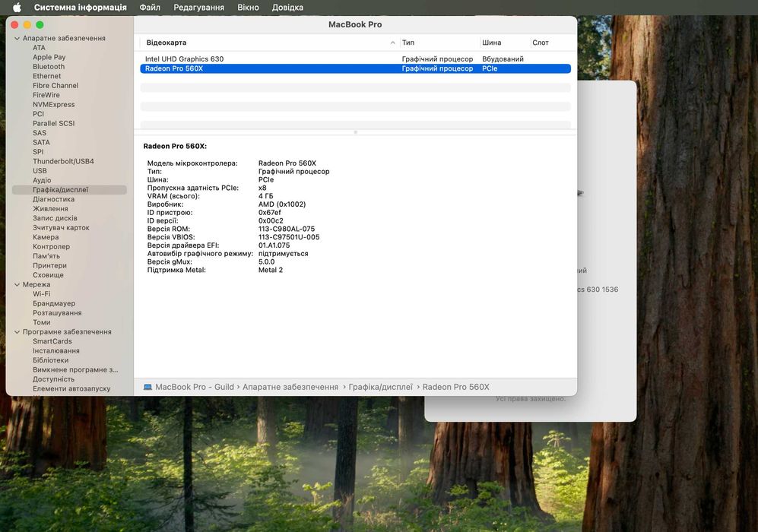The image size is (758, 532).
Task: Select Принтери in the sidebar
Action: (49, 265)
